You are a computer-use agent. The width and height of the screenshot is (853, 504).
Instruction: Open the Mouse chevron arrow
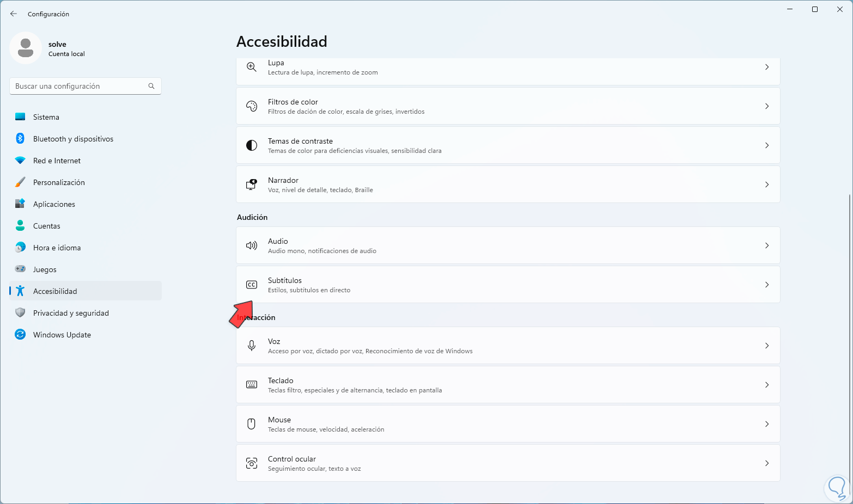pos(767,424)
